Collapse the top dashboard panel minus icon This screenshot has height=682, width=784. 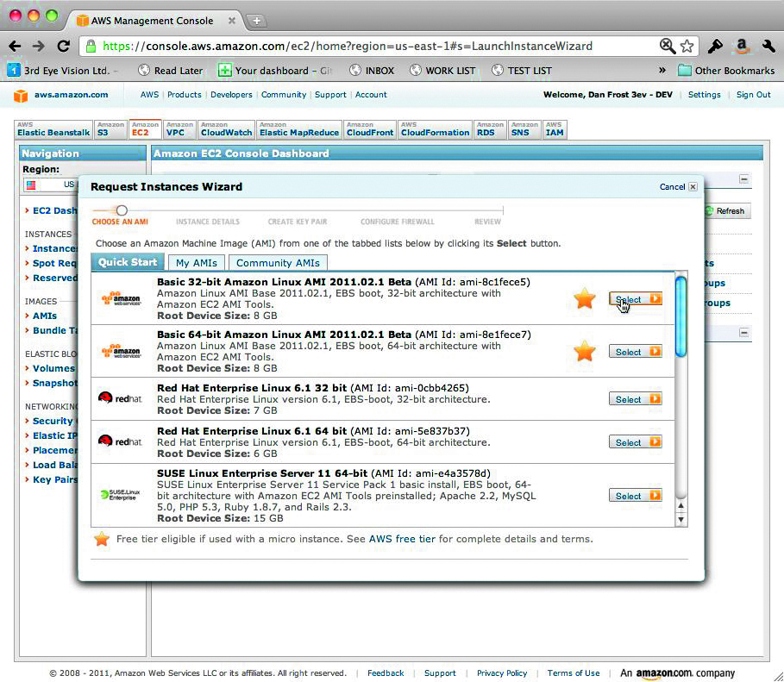coord(744,179)
